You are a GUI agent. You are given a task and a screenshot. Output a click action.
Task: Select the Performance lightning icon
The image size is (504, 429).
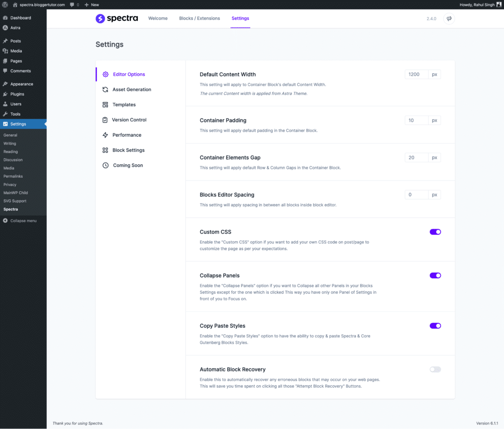coord(105,135)
